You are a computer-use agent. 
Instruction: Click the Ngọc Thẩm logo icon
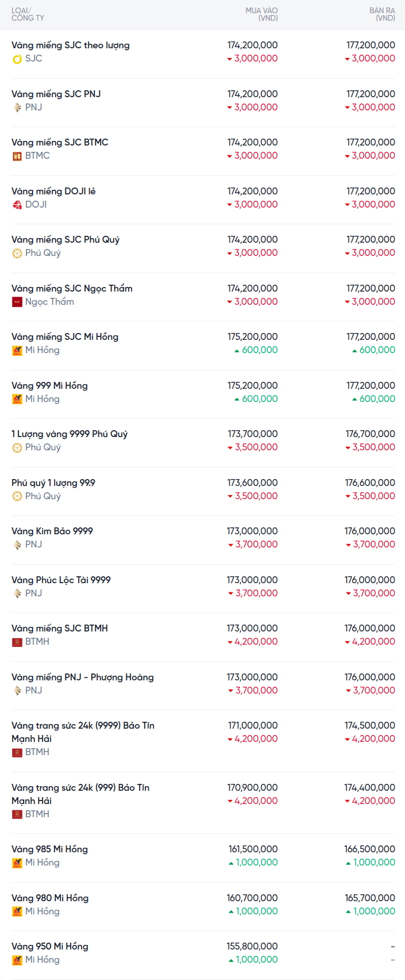17,302
